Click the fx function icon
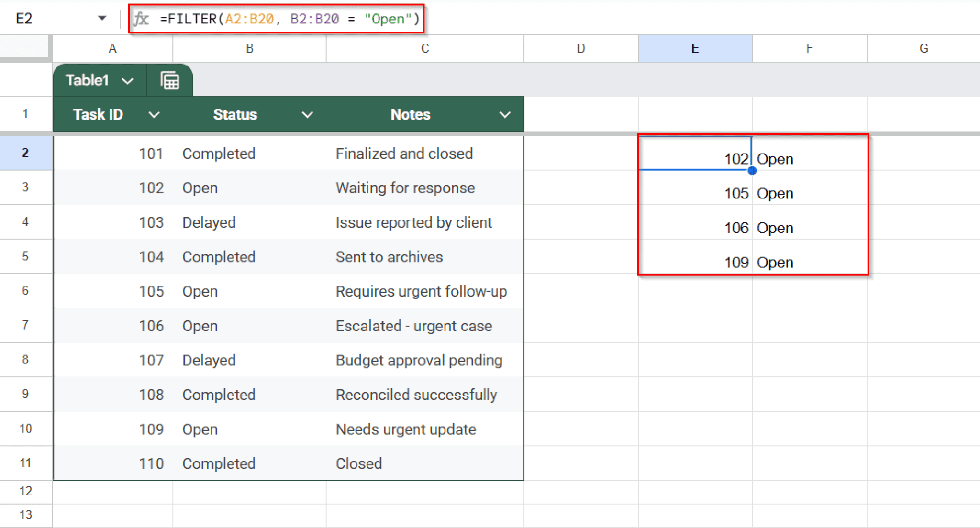The height and width of the screenshot is (528, 980). 141,19
